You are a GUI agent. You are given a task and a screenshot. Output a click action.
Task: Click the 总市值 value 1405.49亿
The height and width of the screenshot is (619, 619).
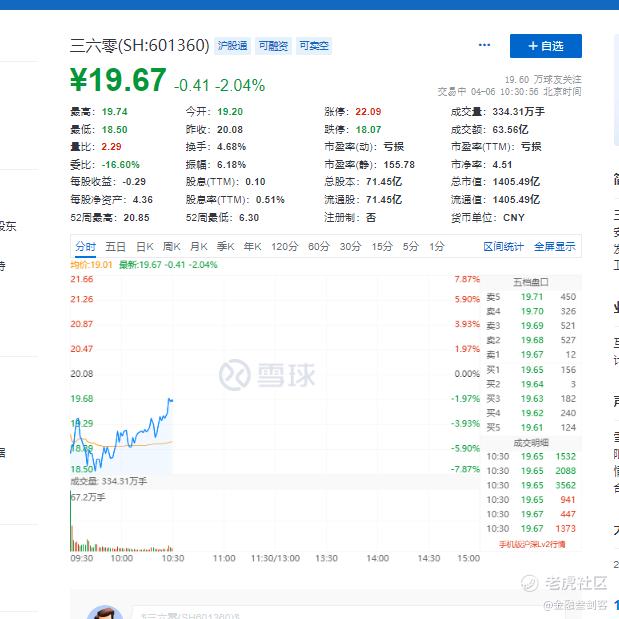point(516,182)
